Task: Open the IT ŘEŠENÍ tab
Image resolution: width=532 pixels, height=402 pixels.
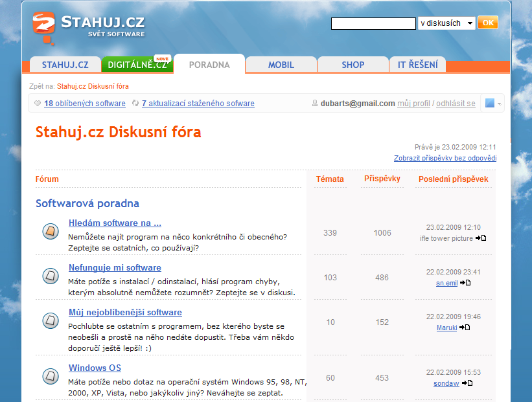Action: point(418,64)
